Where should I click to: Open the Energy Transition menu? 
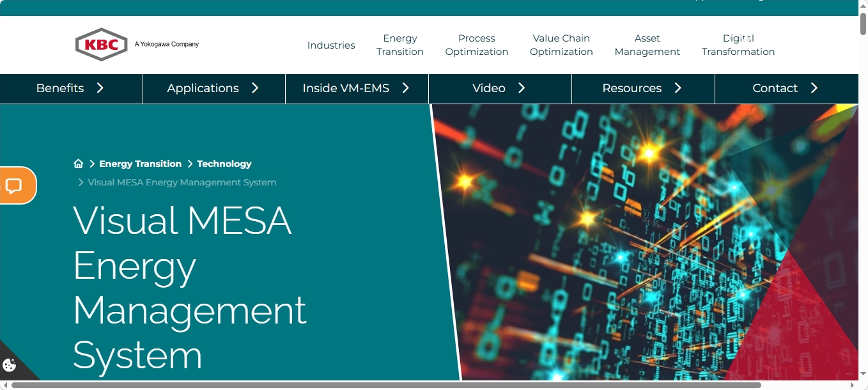[x=400, y=45]
